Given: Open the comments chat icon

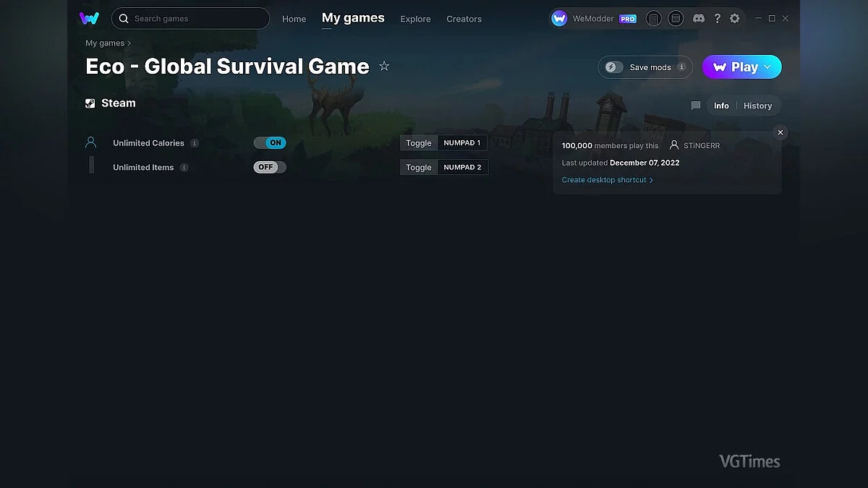Looking at the screenshot, I should tap(696, 106).
